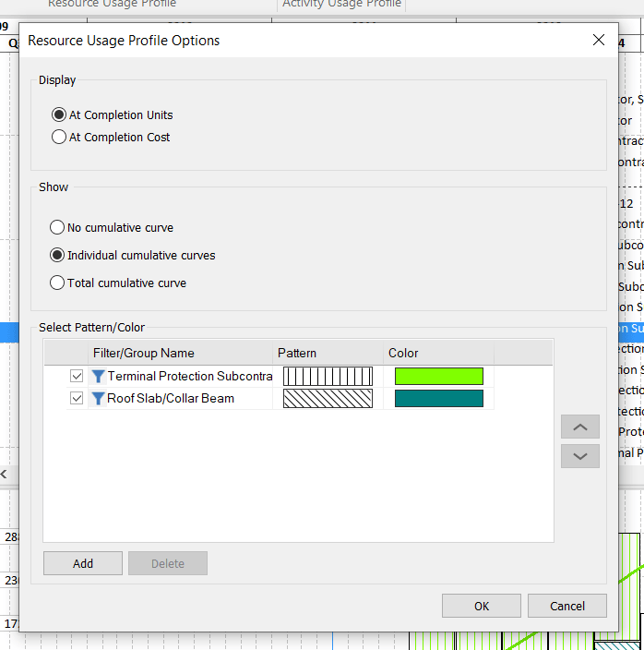Select At Completion Cost radio button

tap(59, 137)
